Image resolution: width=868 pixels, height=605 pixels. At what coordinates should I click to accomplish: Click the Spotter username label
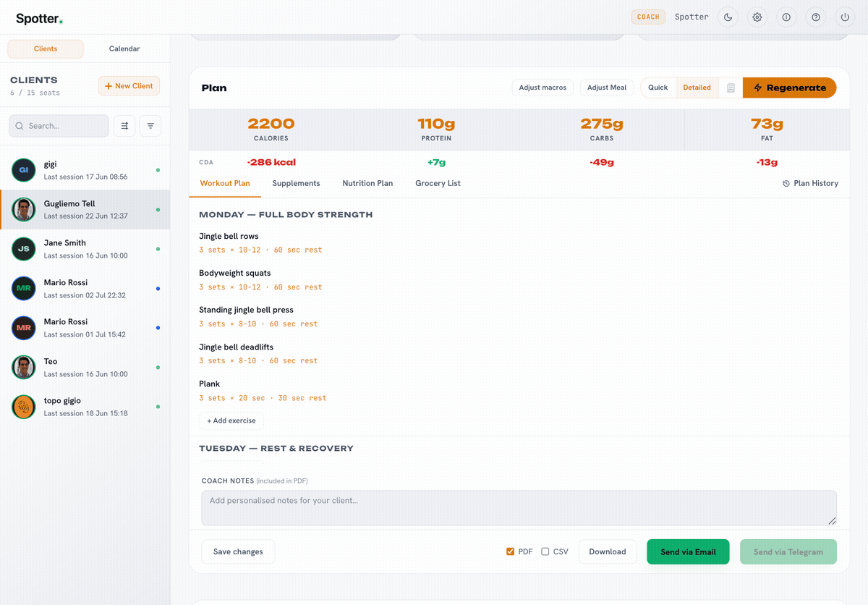click(692, 17)
